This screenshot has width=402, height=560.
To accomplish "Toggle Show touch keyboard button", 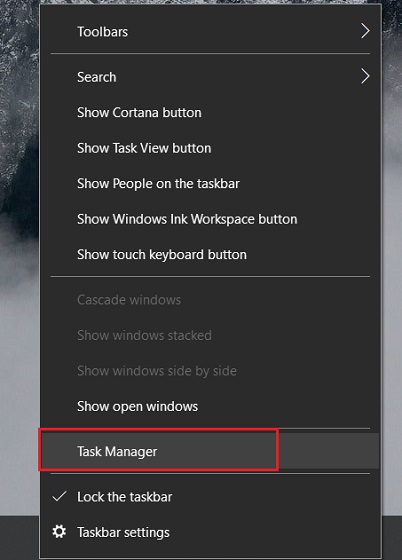I will pyautogui.click(x=210, y=254).
